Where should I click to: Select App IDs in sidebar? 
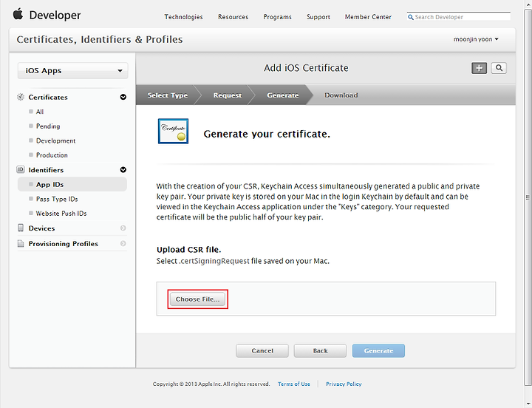click(72, 184)
